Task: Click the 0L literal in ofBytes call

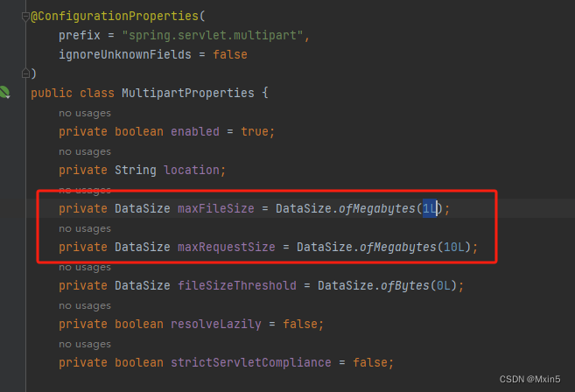Action: pyautogui.click(x=444, y=285)
